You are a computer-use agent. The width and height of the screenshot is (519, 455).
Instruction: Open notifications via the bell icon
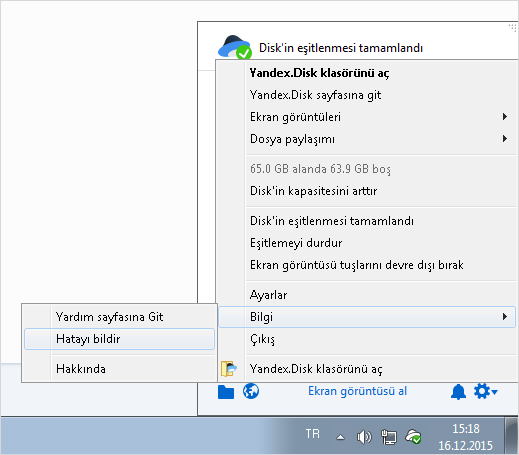click(x=458, y=392)
